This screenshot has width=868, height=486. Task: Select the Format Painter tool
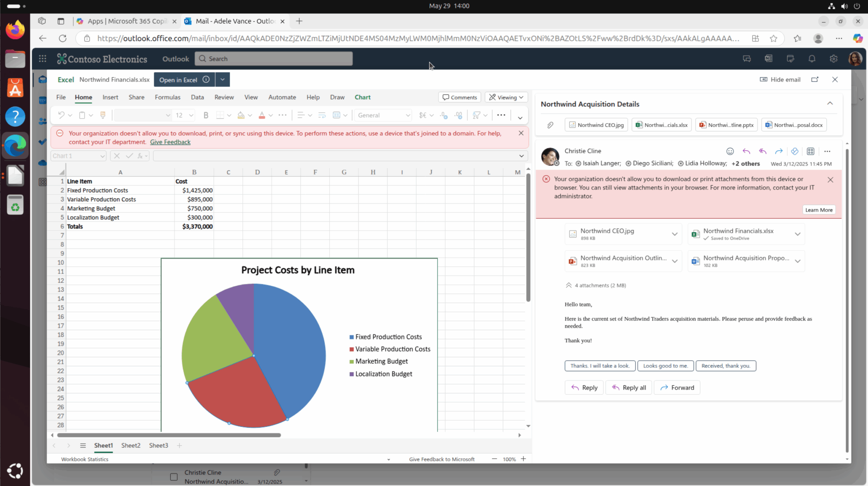coord(103,115)
